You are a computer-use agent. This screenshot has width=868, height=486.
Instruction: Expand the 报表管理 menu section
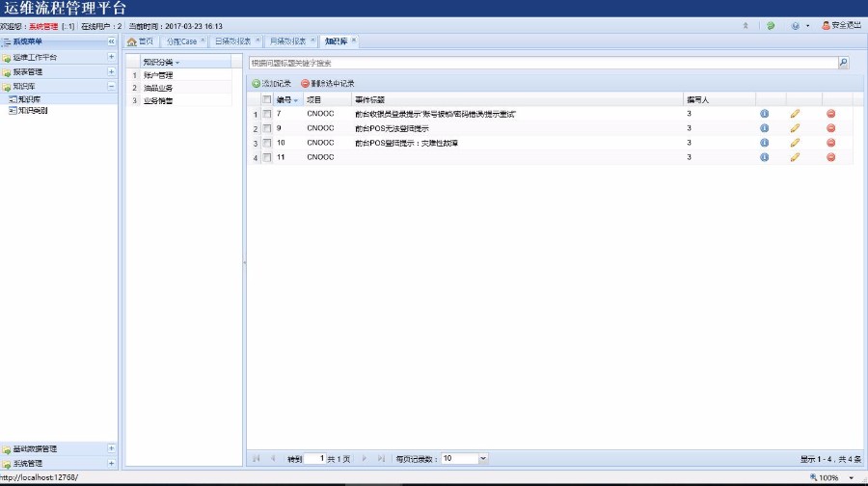[x=111, y=71]
